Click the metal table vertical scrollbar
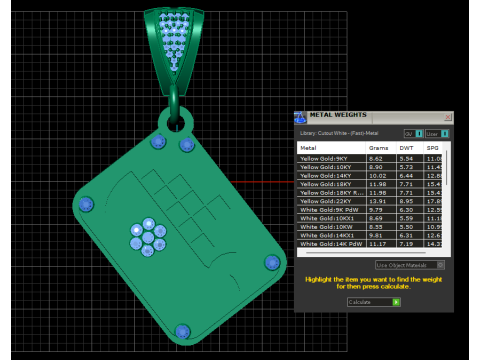The height and width of the screenshot is (360, 480). 447,168
